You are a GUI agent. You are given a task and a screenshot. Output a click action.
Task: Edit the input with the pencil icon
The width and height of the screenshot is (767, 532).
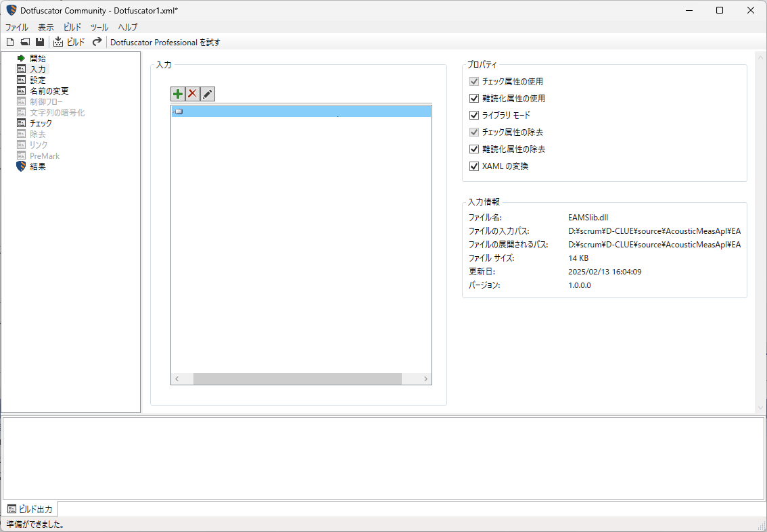(x=208, y=94)
